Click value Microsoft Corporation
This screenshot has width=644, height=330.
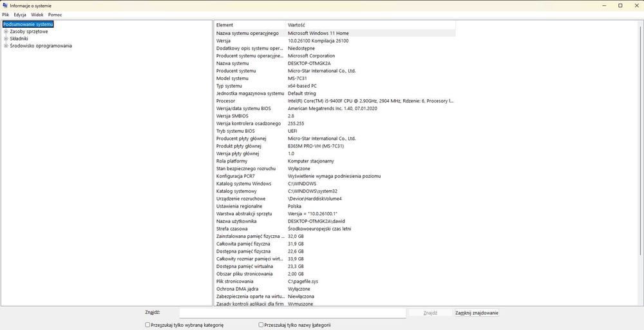pos(311,56)
